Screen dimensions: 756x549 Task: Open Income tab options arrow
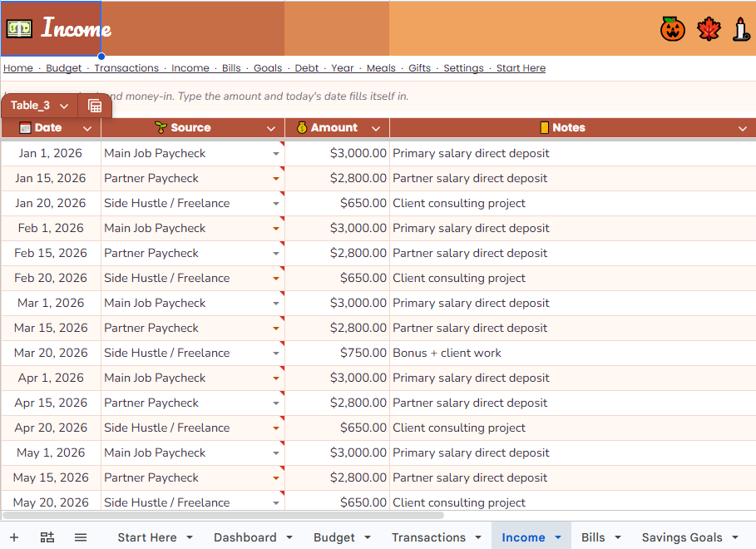click(558, 537)
